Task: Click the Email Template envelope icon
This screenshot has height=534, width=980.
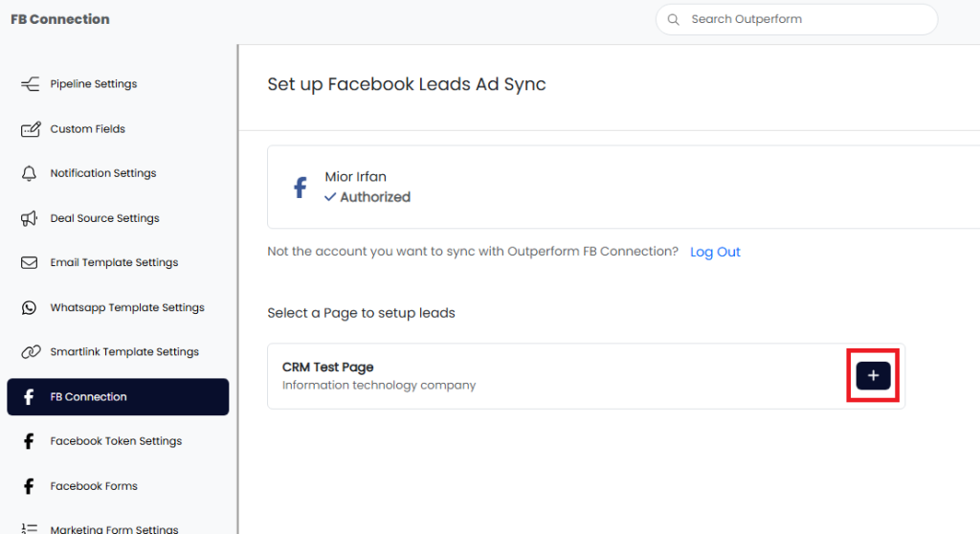Action: (30, 262)
